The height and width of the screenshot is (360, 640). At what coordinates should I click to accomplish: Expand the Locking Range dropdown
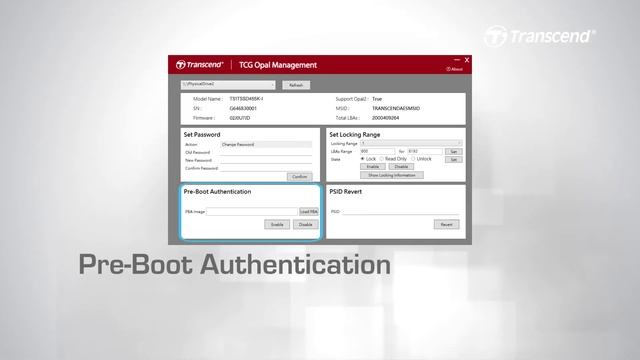coord(411,143)
